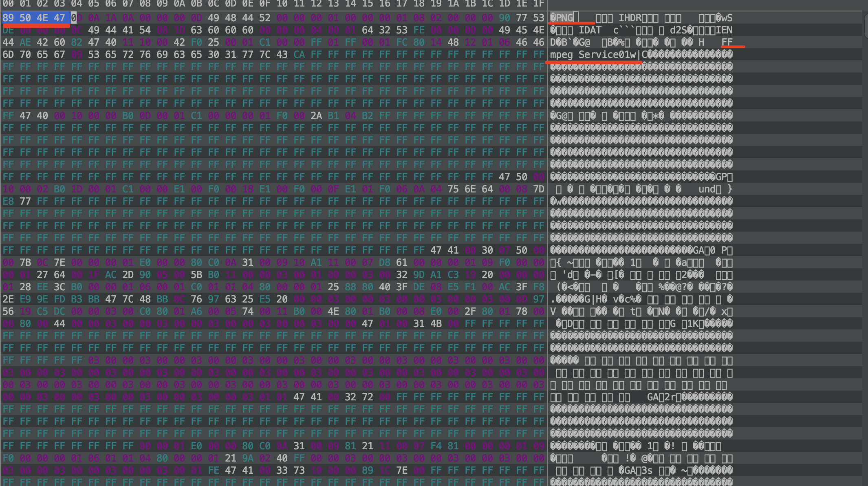Click byte 6D starting the mpeg hex row
Viewport: 868px width, 486px height.
tap(8, 55)
